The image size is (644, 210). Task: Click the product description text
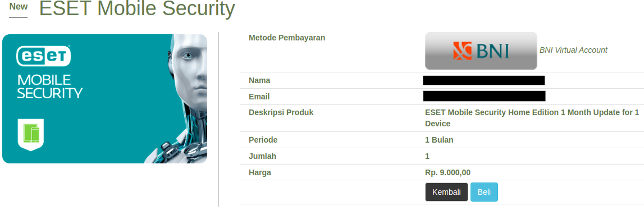coord(532,118)
